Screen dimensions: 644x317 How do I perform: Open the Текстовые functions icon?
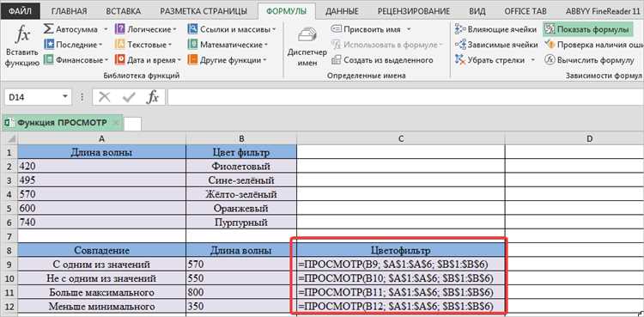click(x=120, y=45)
